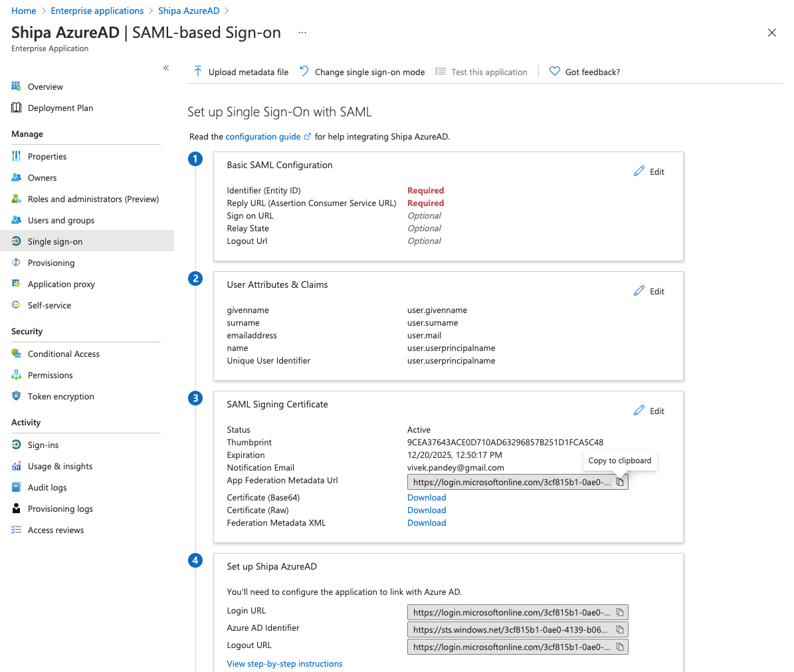Click the Access reviews checklist icon

(16, 530)
